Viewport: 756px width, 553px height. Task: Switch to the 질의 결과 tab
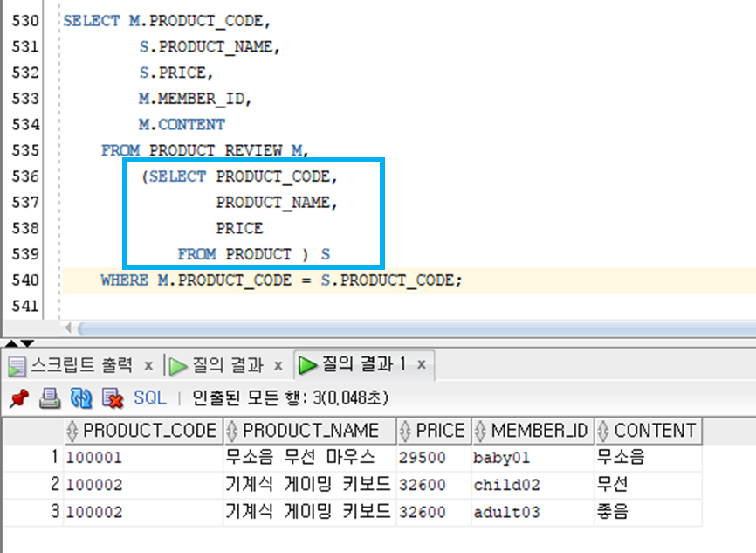pyautogui.click(x=228, y=365)
